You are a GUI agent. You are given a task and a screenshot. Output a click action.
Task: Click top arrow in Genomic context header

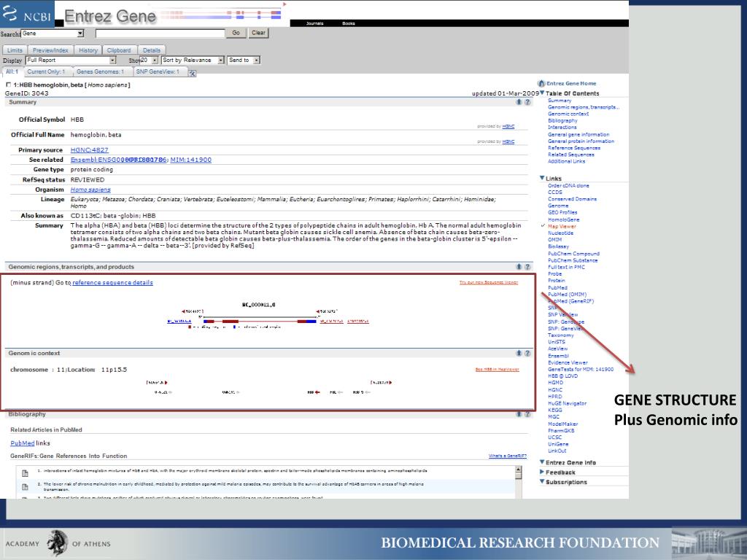click(519, 353)
